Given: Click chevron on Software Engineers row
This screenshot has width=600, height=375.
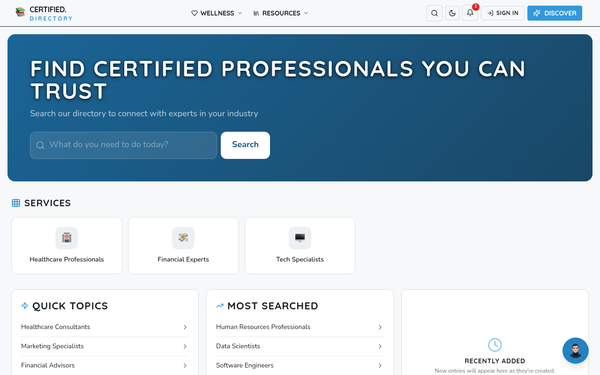Looking at the screenshot, I should tap(380, 365).
